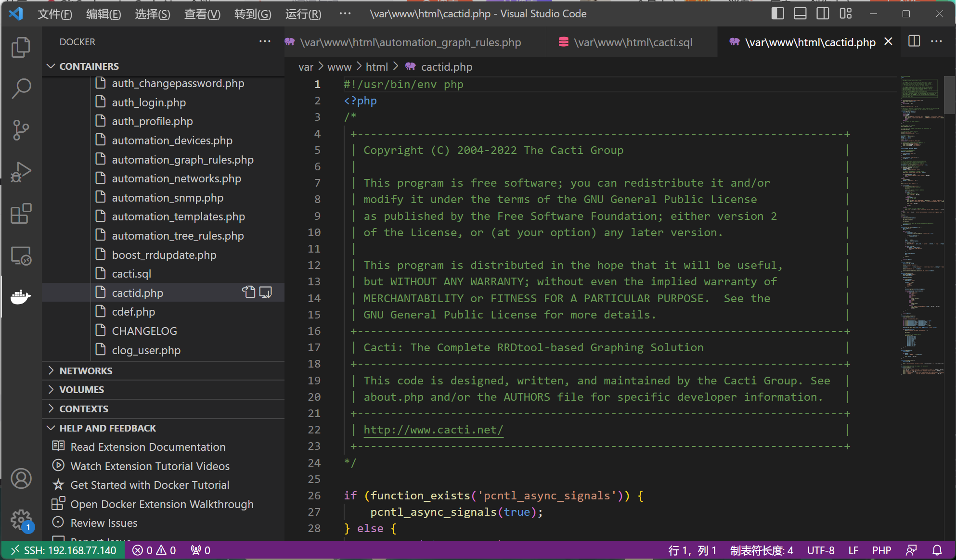This screenshot has width=956, height=560.
Task: Toggle the primary side bar layout button
Action: (777, 13)
